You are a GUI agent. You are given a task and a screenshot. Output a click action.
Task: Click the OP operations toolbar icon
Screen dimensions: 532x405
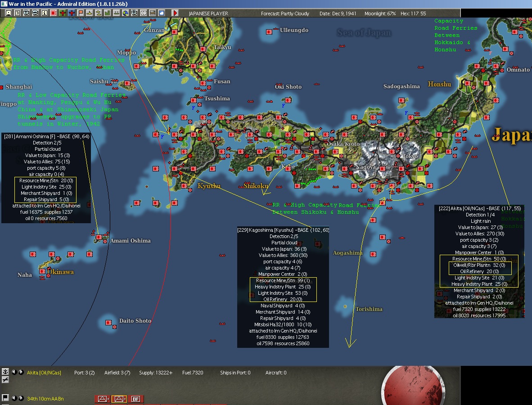click(144, 13)
